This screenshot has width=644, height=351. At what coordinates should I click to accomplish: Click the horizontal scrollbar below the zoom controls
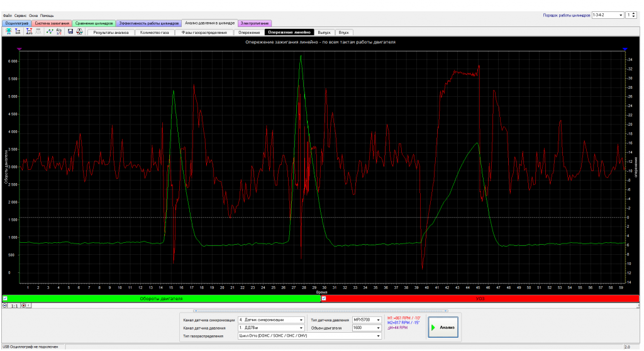click(320, 311)
